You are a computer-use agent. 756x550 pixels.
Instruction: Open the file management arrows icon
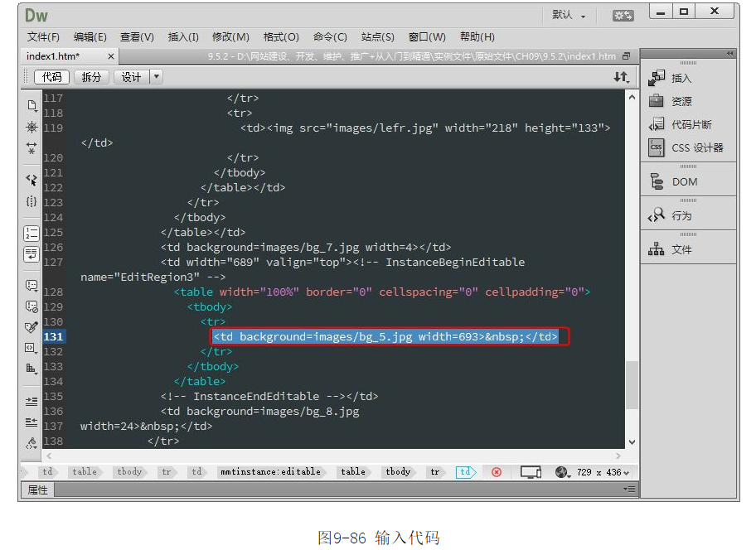621,77
